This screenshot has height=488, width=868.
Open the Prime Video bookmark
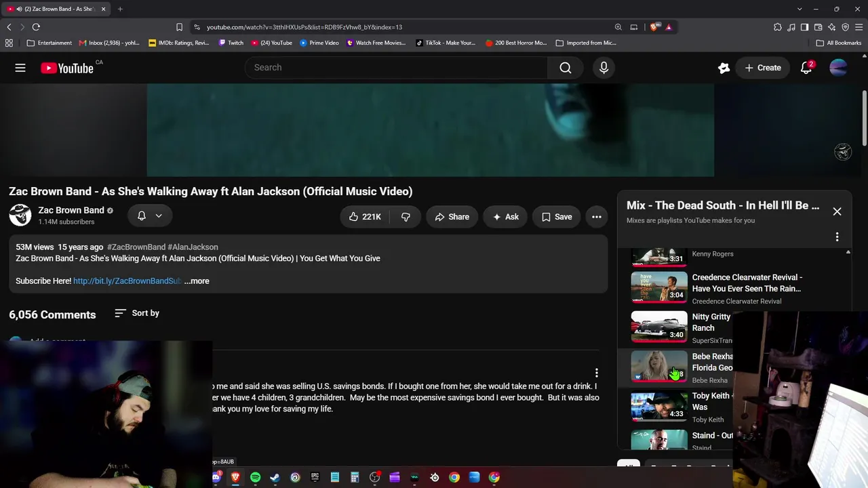[x=319, y=43]
